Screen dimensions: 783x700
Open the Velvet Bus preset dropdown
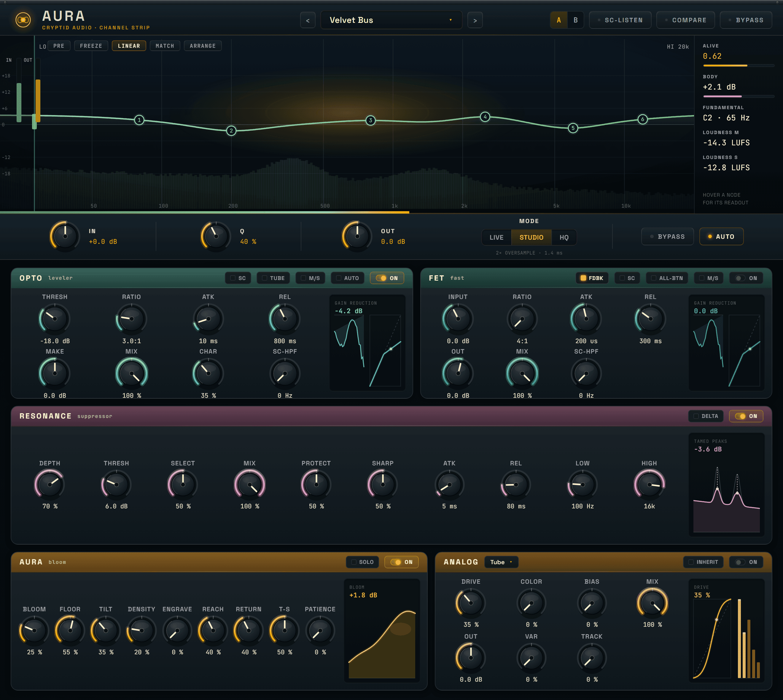coord(391,20)
